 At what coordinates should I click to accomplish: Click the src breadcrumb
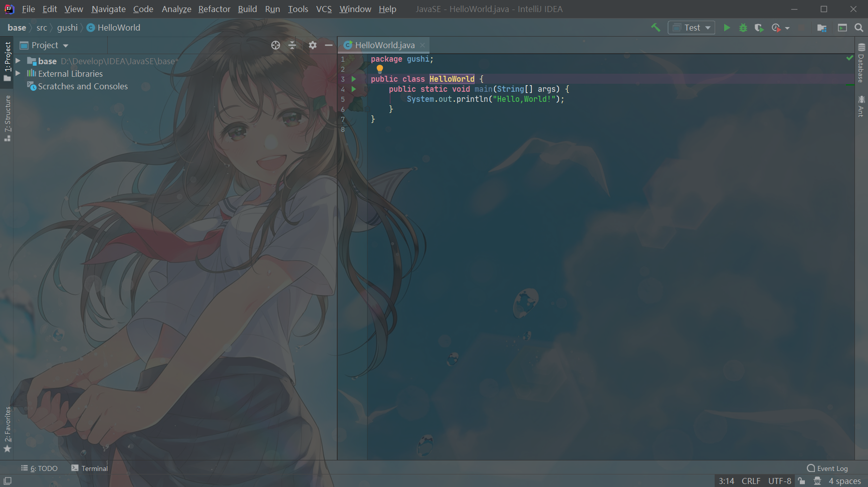tap(42, 28)
